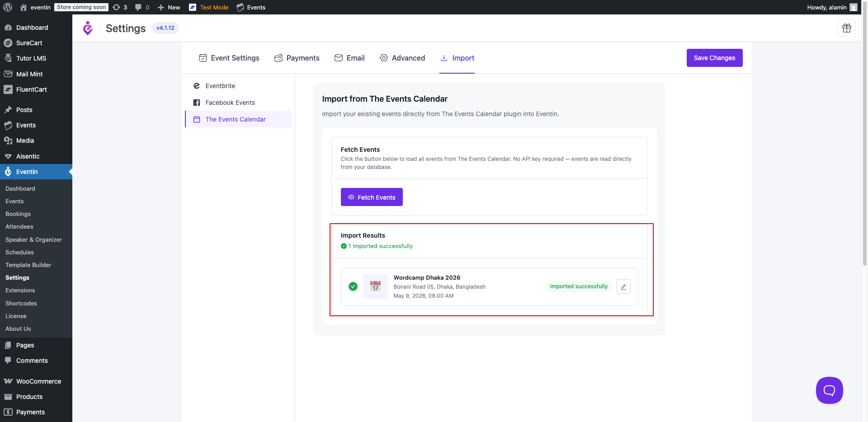Viewport: 868px width, 422px height.
Task: Click the calendar thumbnail for Wordcamp Dhaka
Action: coord(375,286)
